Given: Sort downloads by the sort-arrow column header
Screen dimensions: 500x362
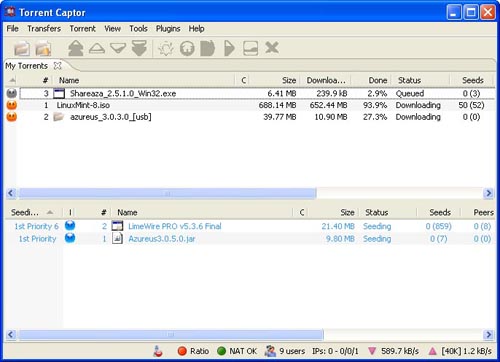Looking at the screenshot, I should click(12, 80).
